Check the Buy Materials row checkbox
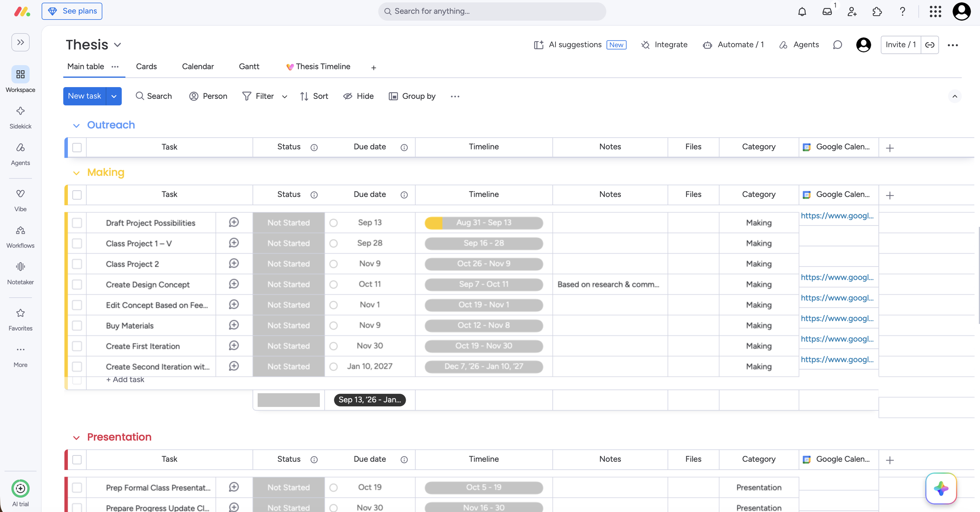The height and width of the screenshot is (512, 980). pos(77,326)
